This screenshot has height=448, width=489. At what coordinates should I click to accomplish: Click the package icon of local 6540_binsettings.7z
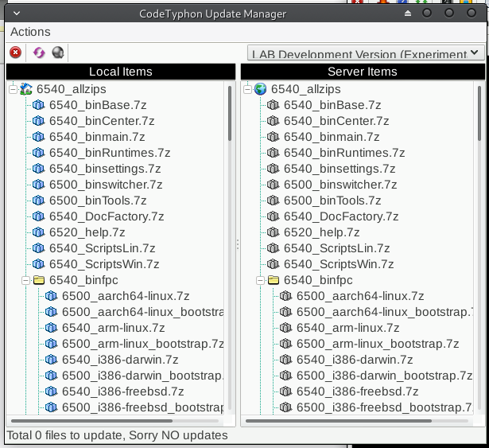coord(39,169)
